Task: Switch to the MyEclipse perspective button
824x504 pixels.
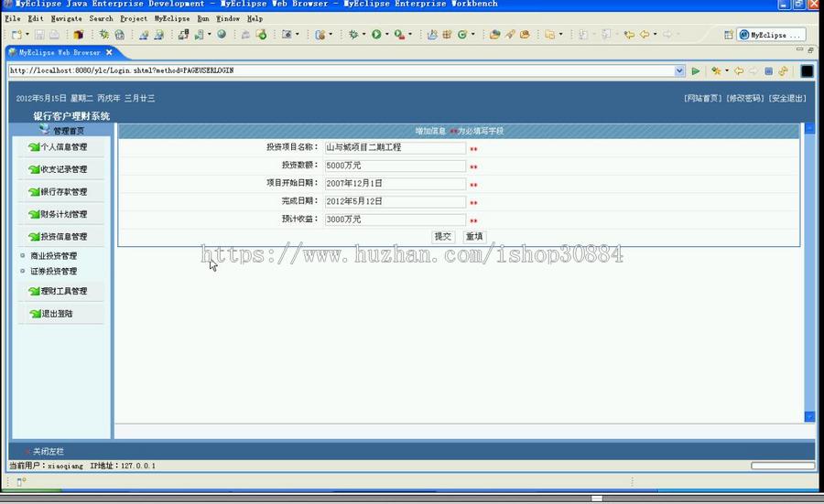Action: [770, 35]
